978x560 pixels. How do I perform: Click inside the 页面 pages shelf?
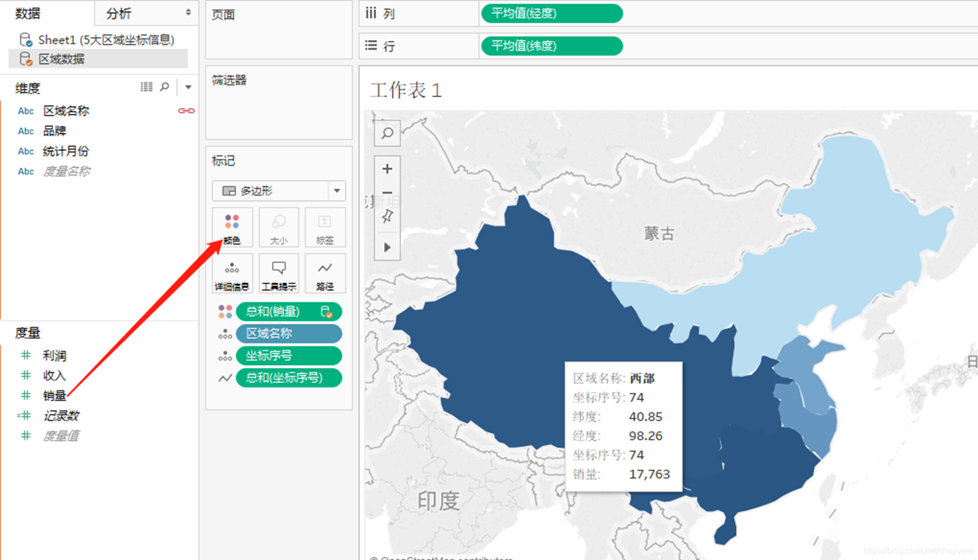279,30
